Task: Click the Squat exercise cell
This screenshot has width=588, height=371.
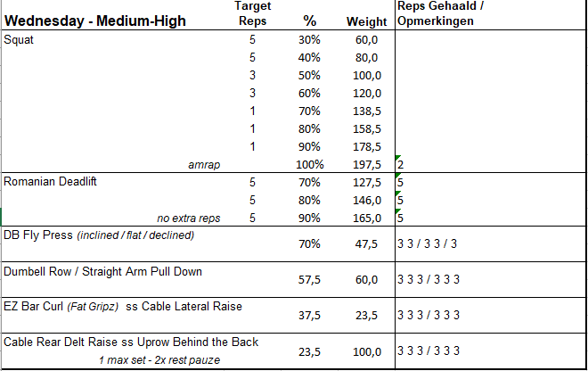Action: pos(18,39)
